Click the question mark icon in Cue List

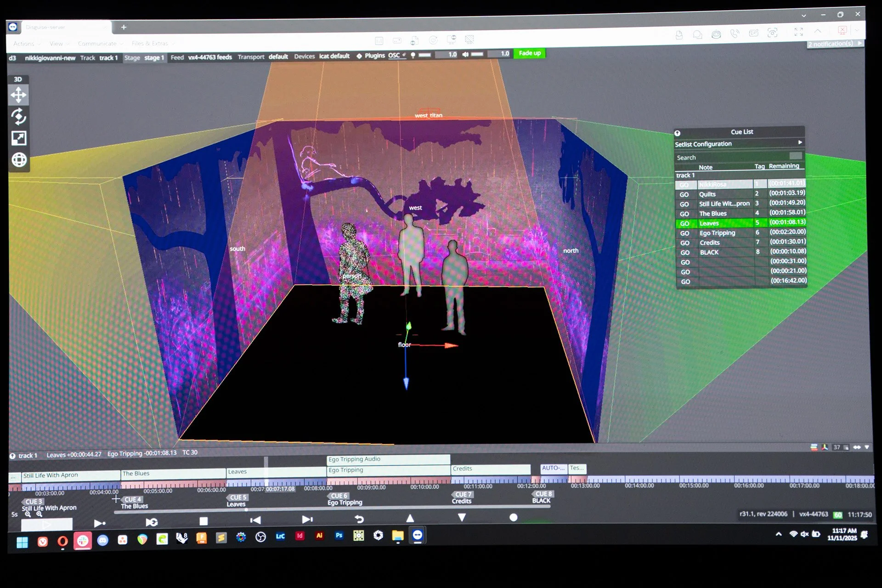tap(677, 133)
